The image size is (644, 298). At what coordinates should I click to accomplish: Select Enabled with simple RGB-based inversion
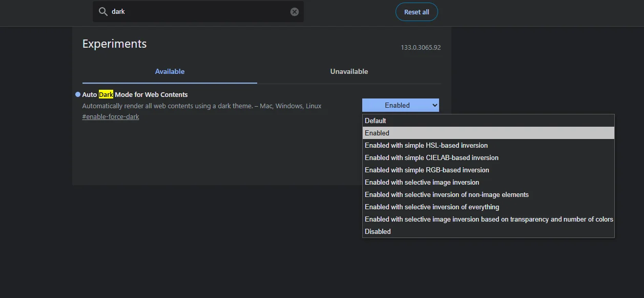[x=427, y=170]
